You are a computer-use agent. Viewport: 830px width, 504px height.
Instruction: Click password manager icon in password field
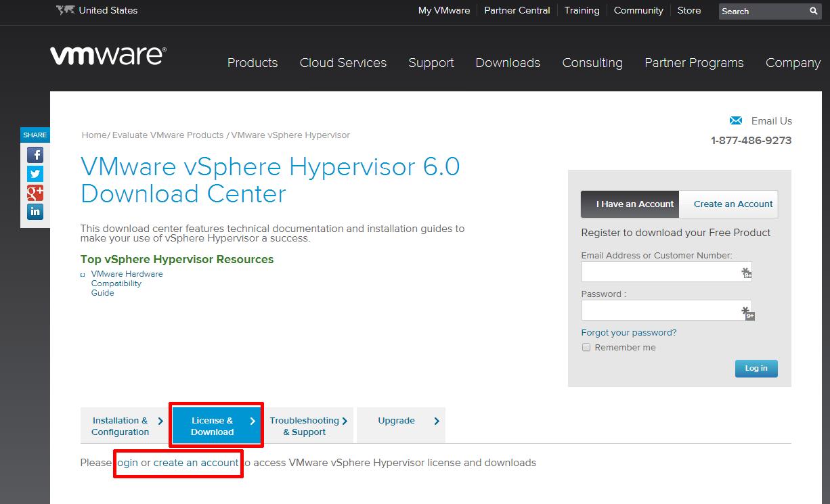point(747,313)
